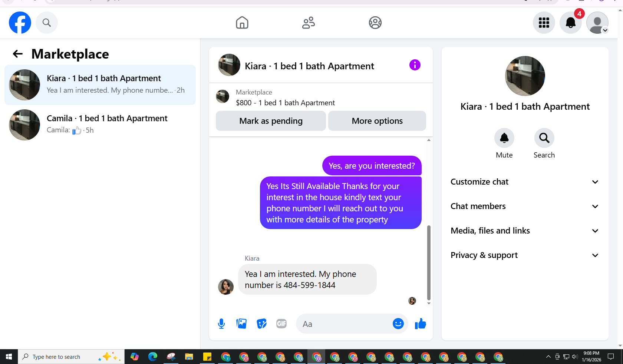Open the Friends icon in top navigation
Image resolution: width=623 pixels, height=364 pixels.
309,23
